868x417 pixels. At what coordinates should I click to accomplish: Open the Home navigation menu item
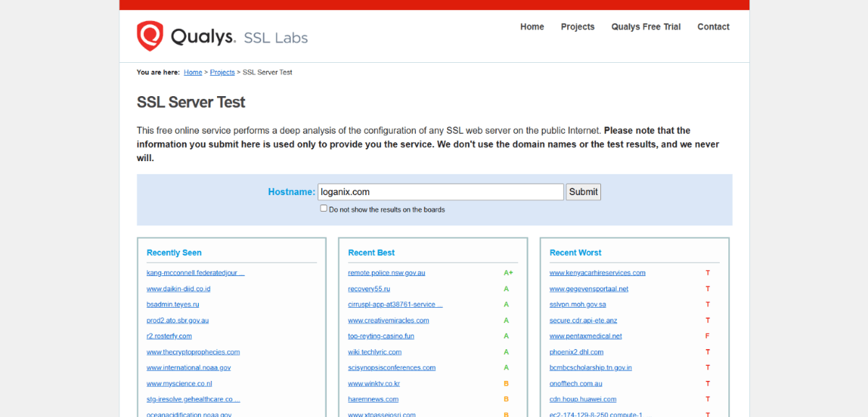[532, 27]
